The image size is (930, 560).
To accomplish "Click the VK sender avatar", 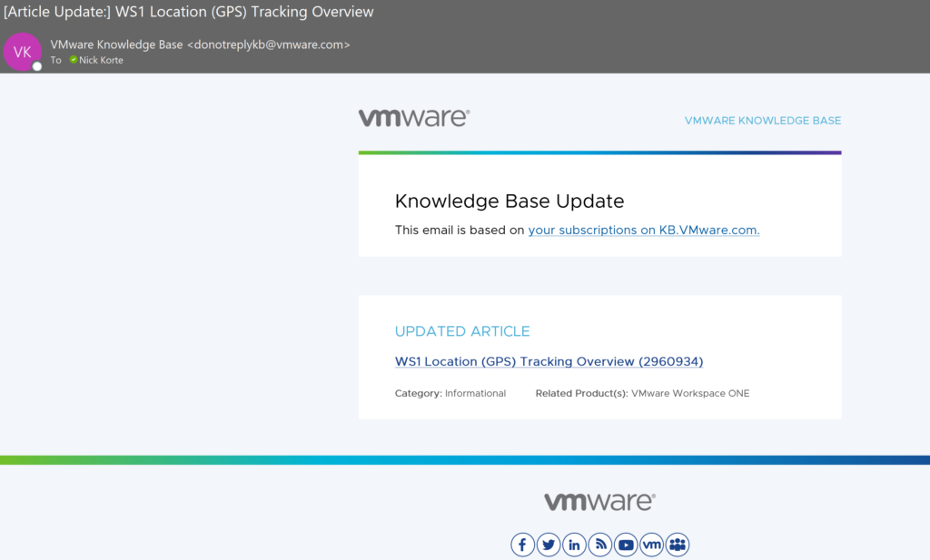I will (23, 52).
